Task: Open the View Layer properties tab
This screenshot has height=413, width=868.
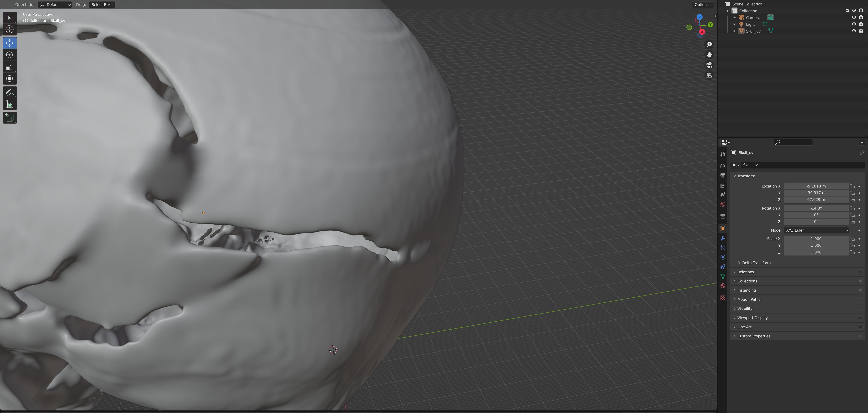Action: pyautogui.click(x=723, y=185)
